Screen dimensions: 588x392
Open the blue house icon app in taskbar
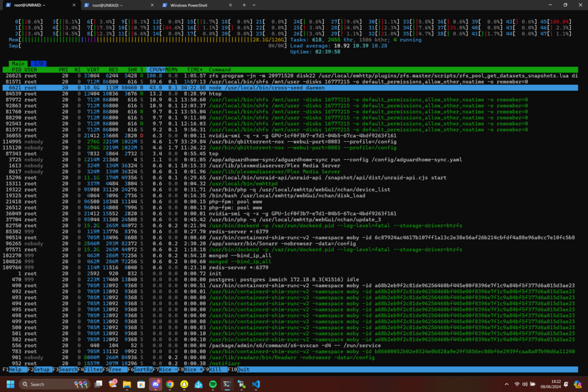[198, 384]
